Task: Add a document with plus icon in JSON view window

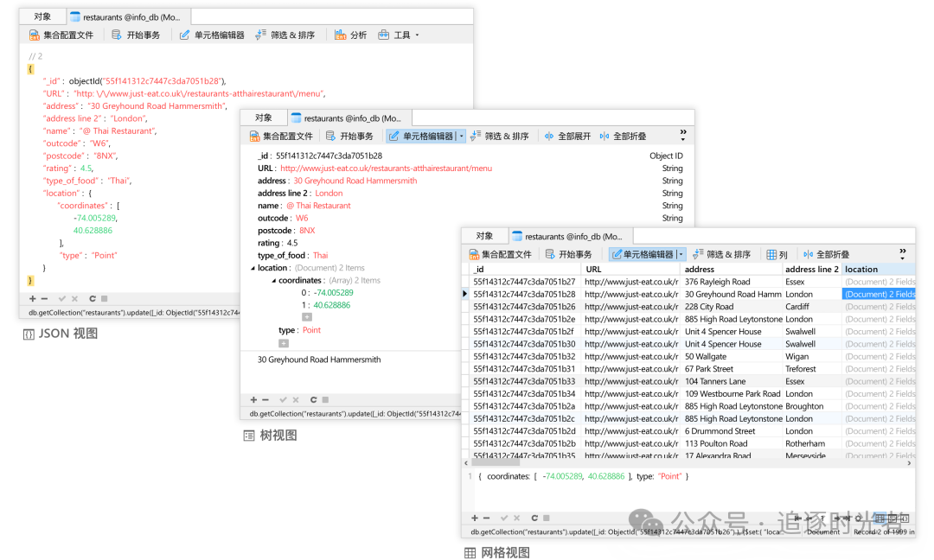Action: (x=32, y=299)
